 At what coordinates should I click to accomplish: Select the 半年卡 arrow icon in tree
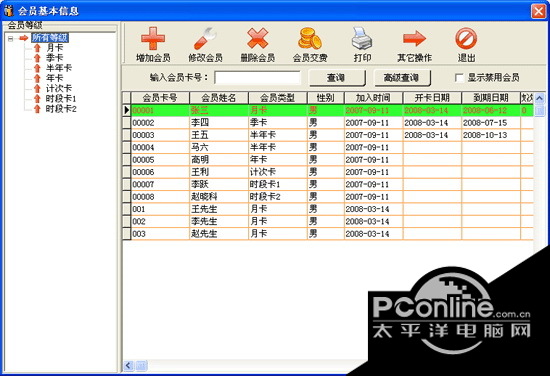point(37,68)
